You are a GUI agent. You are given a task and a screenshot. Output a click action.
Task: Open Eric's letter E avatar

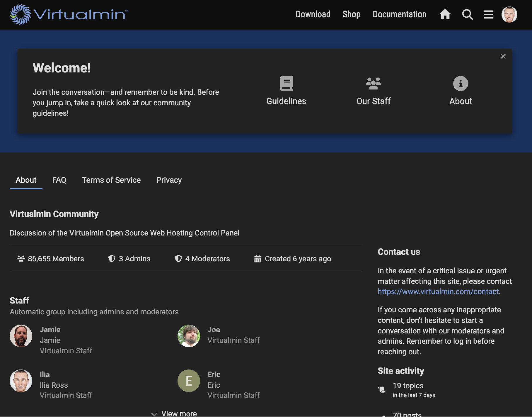[189, 381]
